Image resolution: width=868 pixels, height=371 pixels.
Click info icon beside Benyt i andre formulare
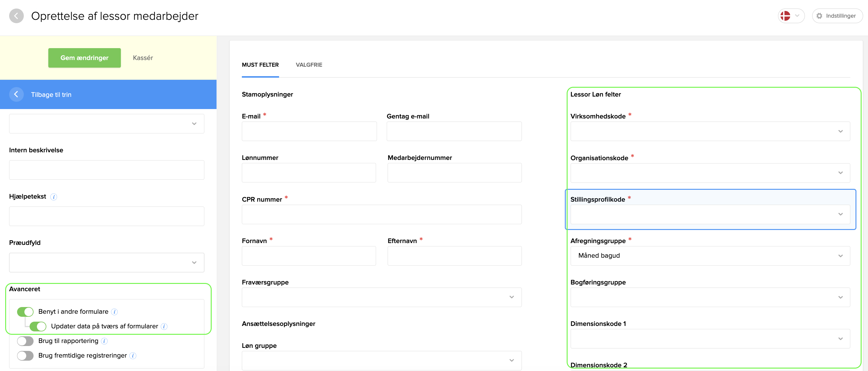point(115,312)
